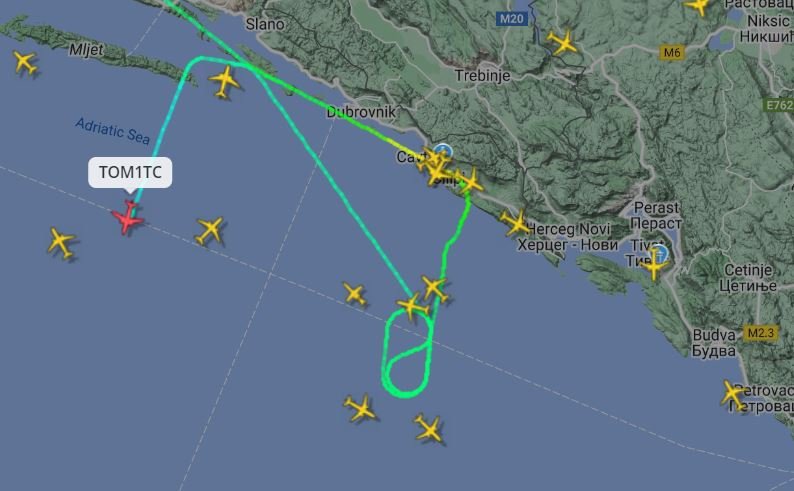Select the yellow plane parked at Tivat airport

point(653,264)
